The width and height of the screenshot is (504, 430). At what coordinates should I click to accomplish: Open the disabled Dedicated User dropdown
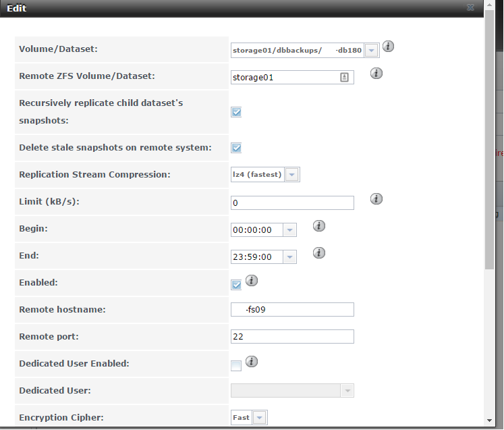347,391
